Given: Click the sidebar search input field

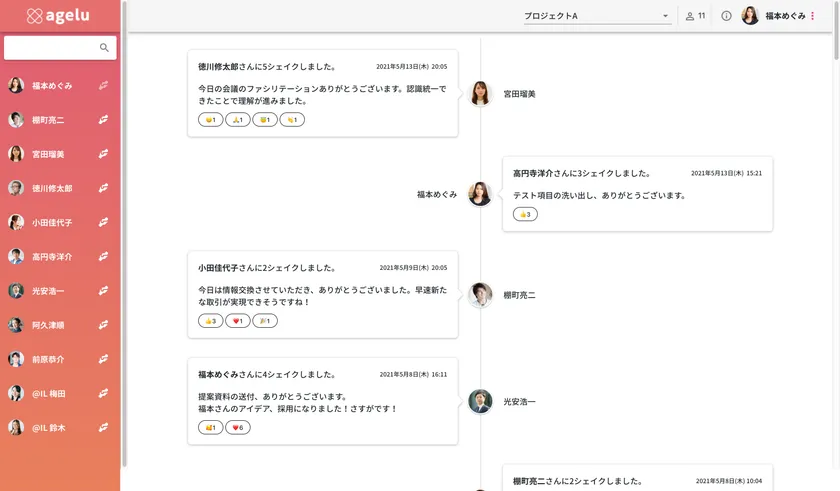Looking at the screenshot, I should 52,48.
